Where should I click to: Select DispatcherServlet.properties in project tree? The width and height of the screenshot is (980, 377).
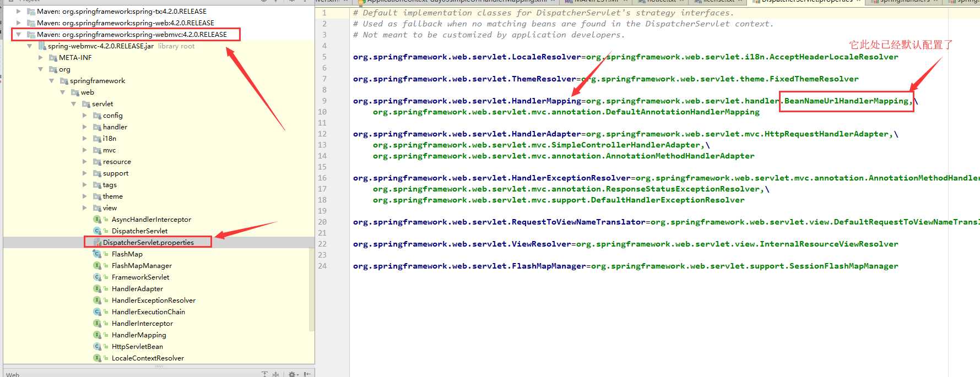click(148, 243)
